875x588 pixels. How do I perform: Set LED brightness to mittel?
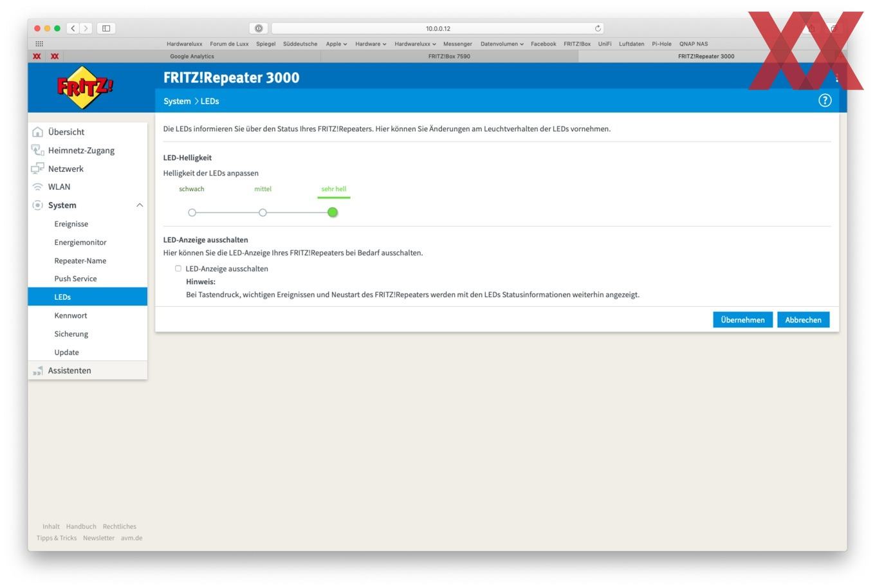coord(262,212)
